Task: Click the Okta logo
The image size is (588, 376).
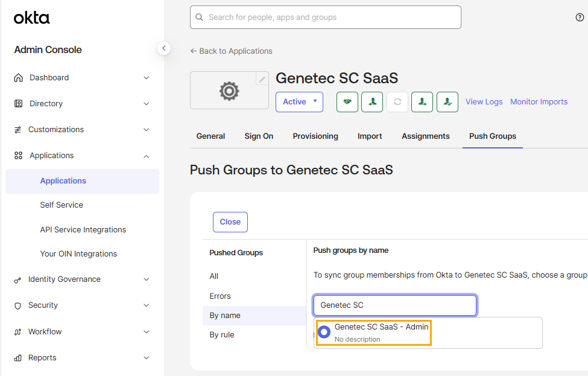Action: (31, 18)
